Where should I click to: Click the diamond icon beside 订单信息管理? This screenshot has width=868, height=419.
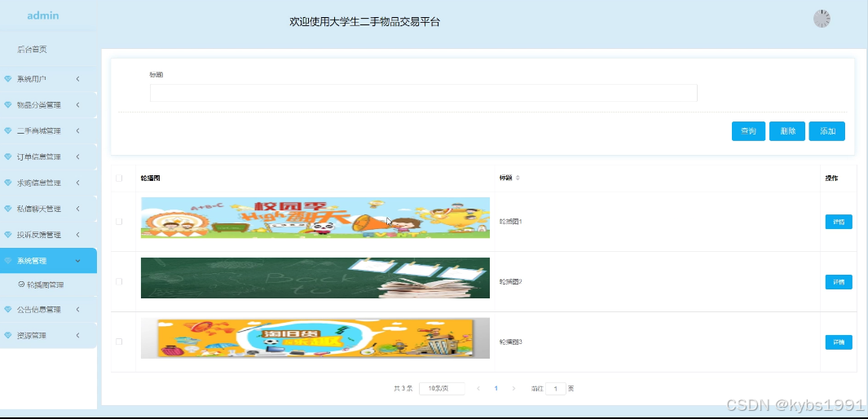point(8,157)
